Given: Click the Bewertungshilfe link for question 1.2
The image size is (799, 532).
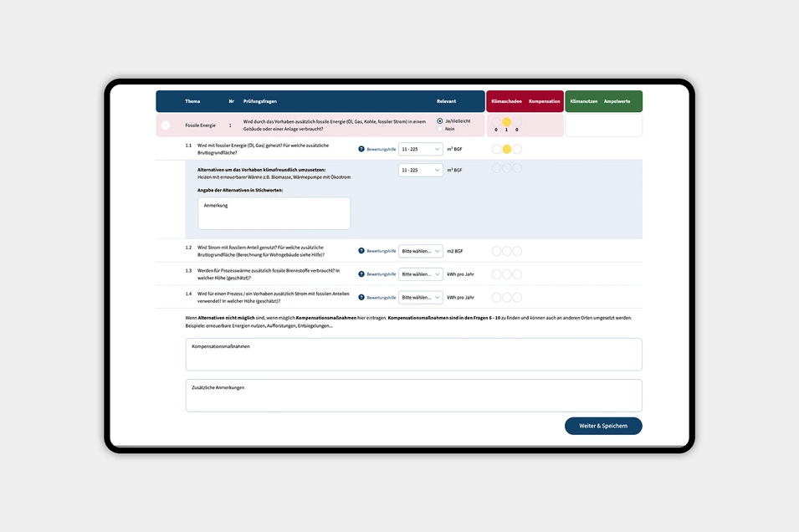Looking at the screenshot, I should click(x=382, y=251).
